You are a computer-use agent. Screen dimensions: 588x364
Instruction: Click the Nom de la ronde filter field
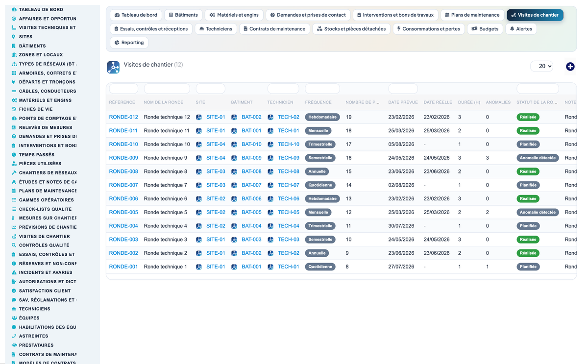167,89
